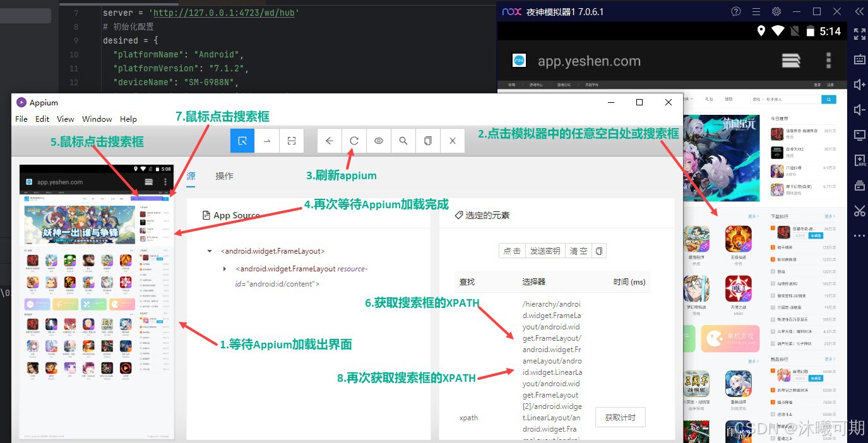Choose the swipe by coordinates arrow tool
This screenshot has width=868, height=443.
pyautogui.click(x=267, y=141)
